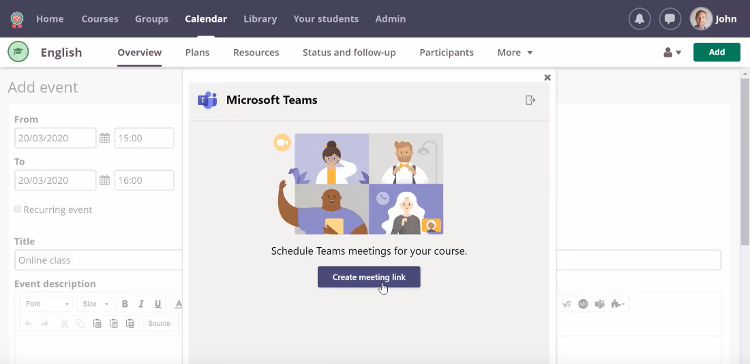This screenshot has width=750, height=364.
Task: Switch to the Status and follow-up tab
Action: tap(349, 53)
